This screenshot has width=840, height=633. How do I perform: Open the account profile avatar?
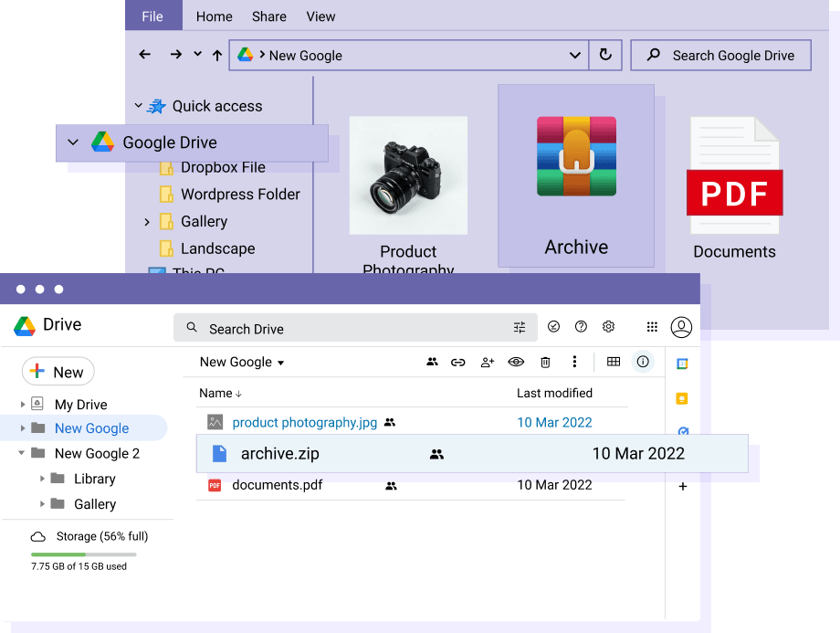click(x=681, y=327)
